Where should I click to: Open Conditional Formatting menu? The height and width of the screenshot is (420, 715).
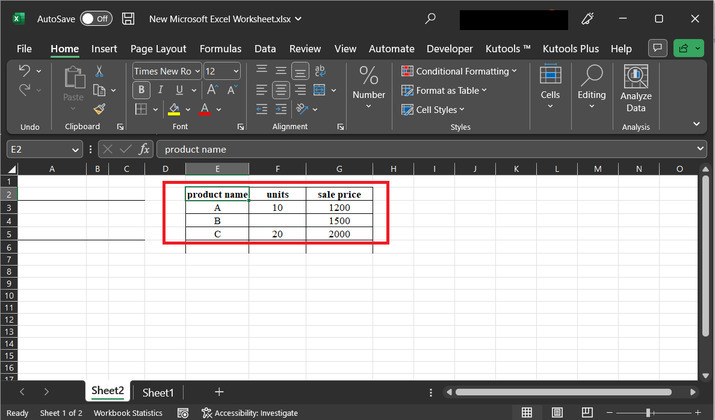[x=459, y=71]
